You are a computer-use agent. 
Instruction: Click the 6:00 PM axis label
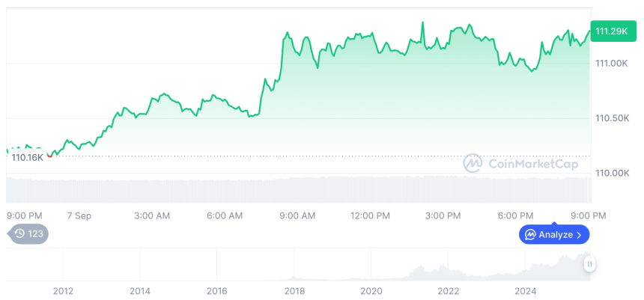point(515,215)
